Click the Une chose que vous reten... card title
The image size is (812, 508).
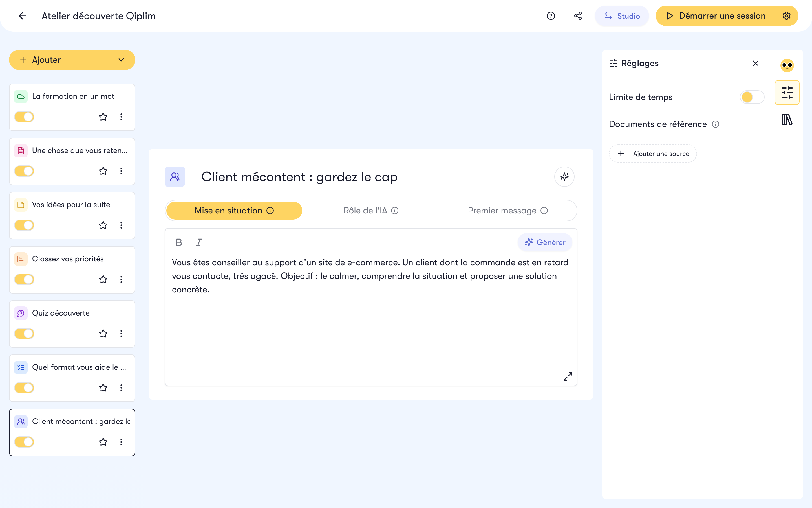tap(80, 150)
